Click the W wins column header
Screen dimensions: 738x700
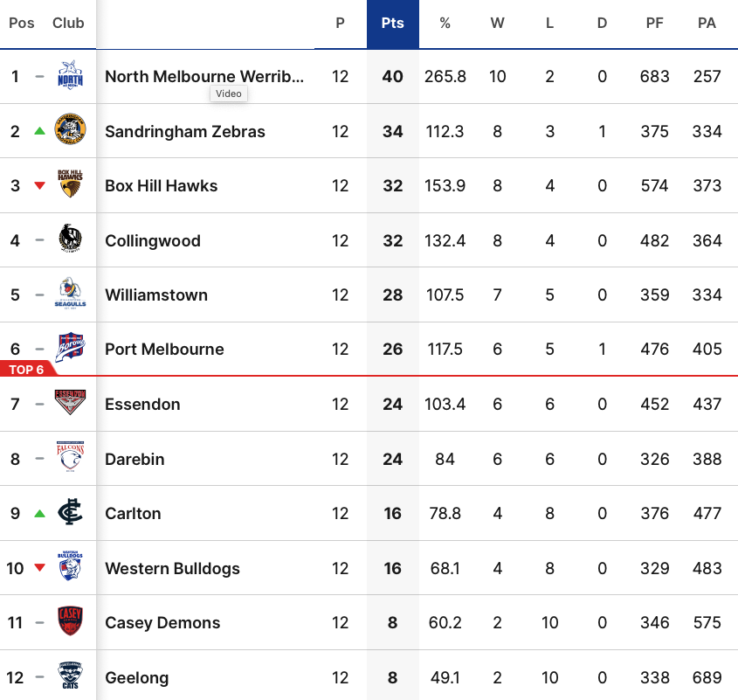(x=498, y=24)
